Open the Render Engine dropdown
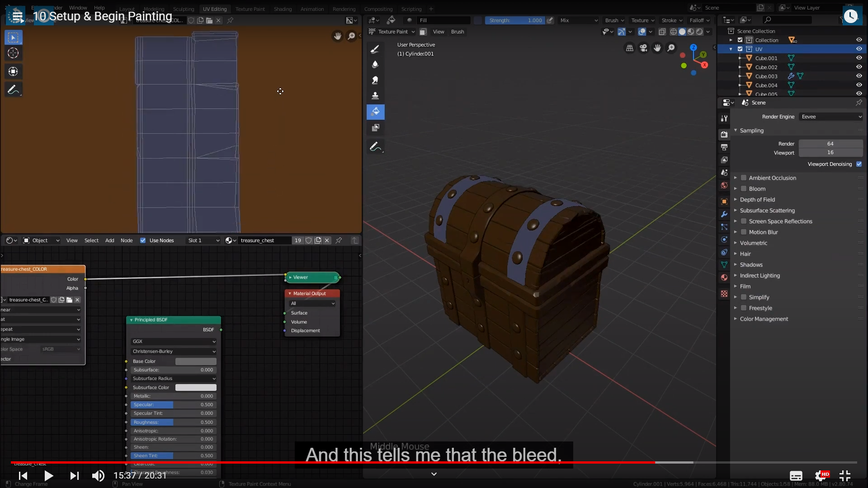868x488 pixels. click(831, 117)
